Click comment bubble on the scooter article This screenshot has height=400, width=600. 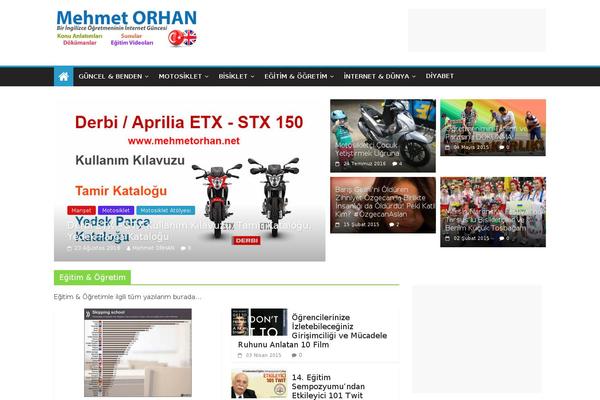[x=395, y=164]
